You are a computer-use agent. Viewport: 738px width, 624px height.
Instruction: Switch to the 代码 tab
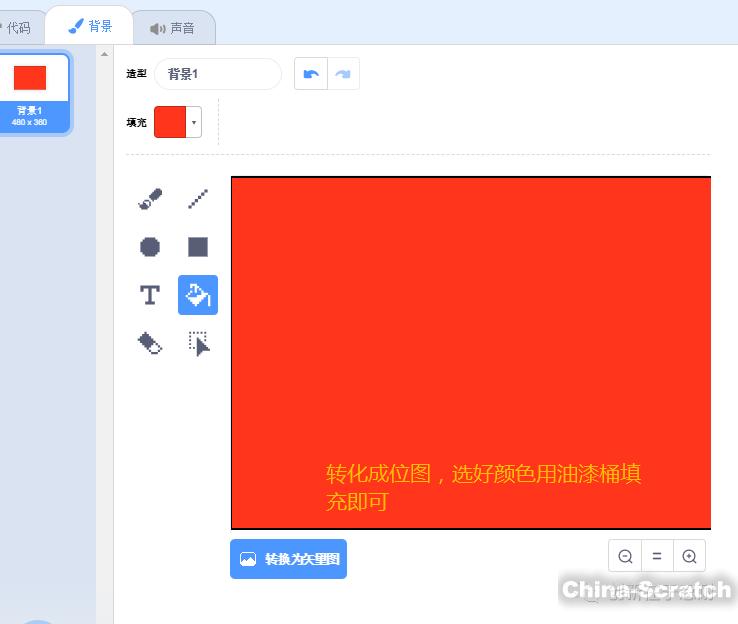18,28
